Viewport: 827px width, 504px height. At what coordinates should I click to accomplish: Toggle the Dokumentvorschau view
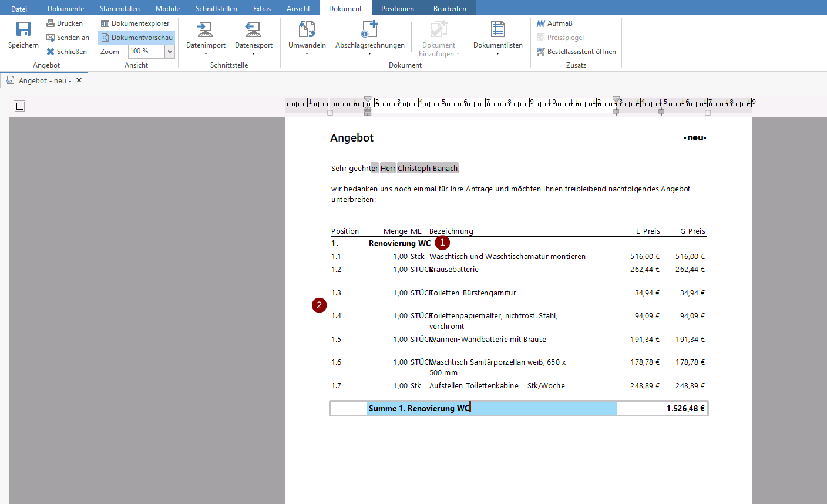click(x=136, y=38)
